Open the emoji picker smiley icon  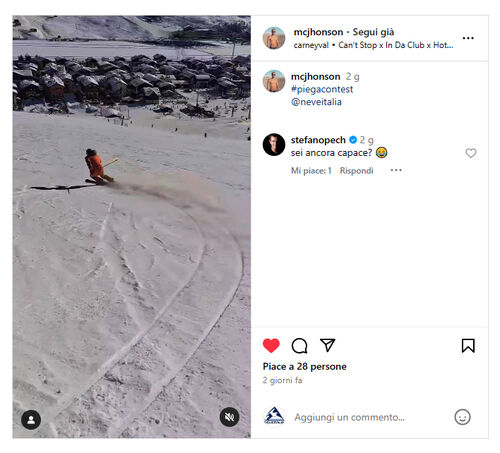(x=462, y=417)
